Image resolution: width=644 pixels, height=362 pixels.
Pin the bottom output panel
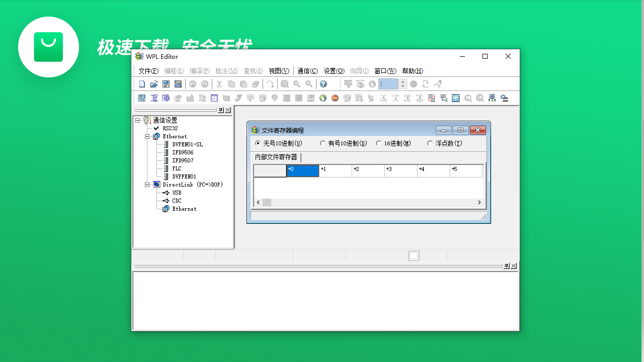[507, 266]
